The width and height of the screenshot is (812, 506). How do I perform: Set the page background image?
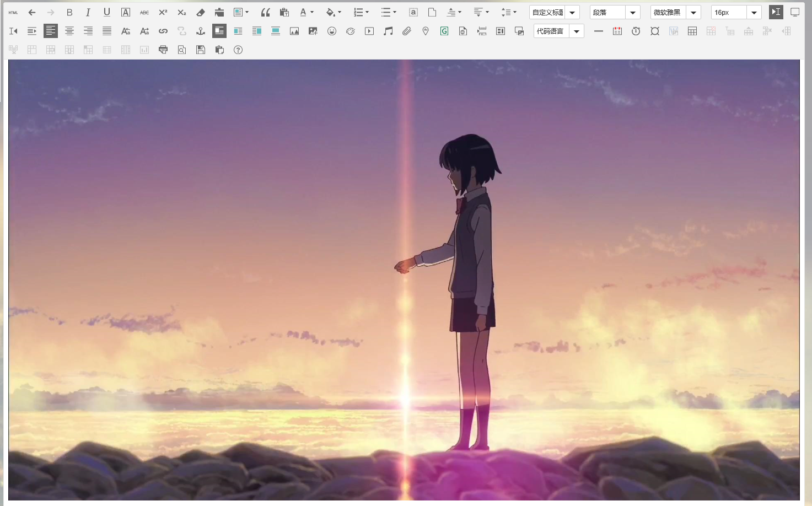pyautogui.click(x=519, y=31)
